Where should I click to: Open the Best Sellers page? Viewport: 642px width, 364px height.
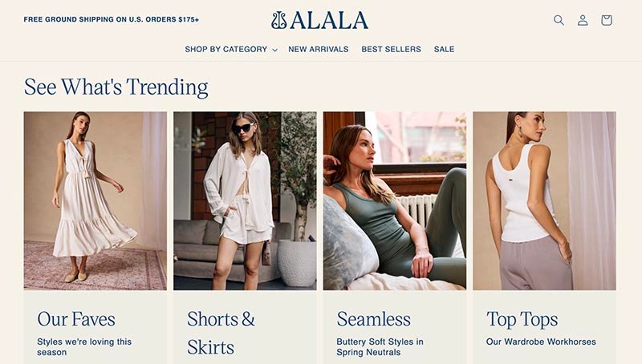coord(391,49)
